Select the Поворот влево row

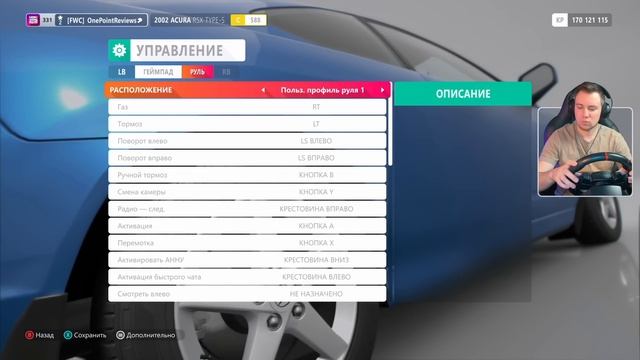[247, 141]
